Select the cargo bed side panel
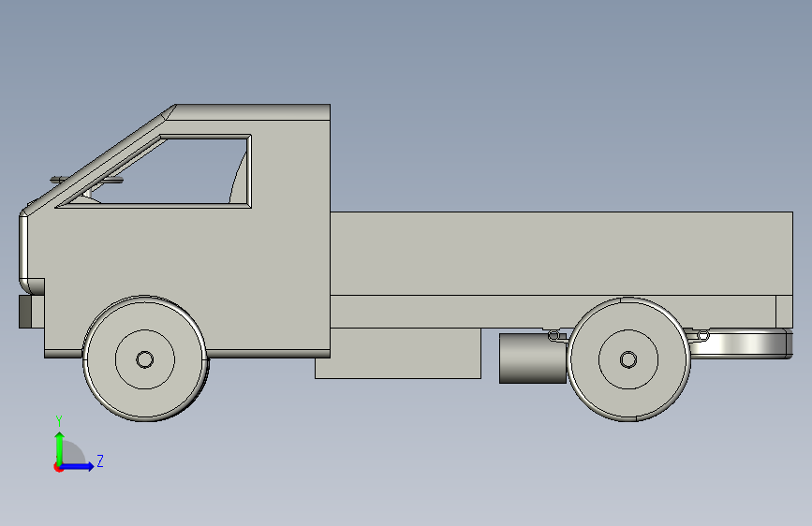The image size is (812, 526). pos(561,253)
